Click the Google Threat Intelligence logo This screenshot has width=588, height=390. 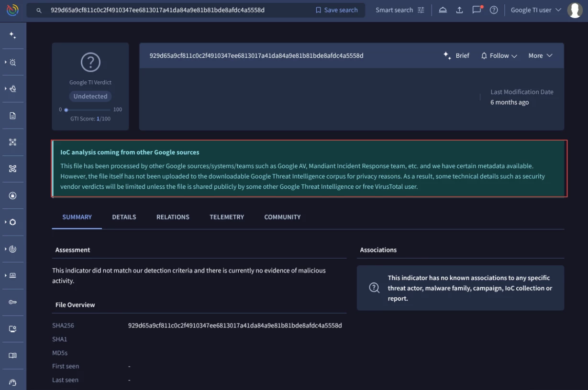(x=12, y=10)
